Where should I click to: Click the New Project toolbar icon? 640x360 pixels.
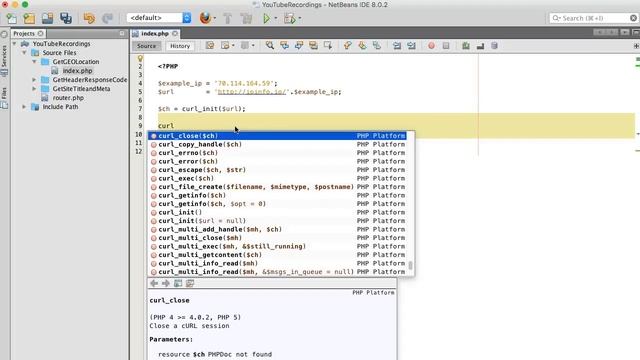tap(29, 18)
